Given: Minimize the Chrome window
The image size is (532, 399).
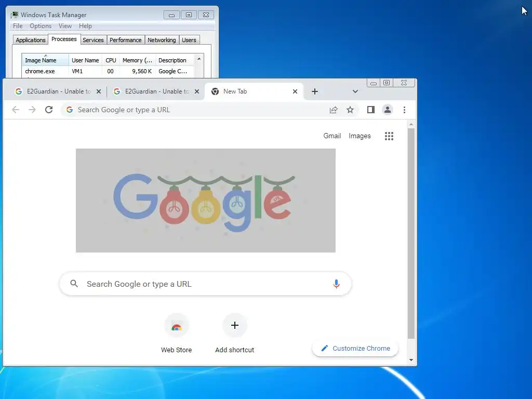Looking at the screenshot, I should 373,83.
